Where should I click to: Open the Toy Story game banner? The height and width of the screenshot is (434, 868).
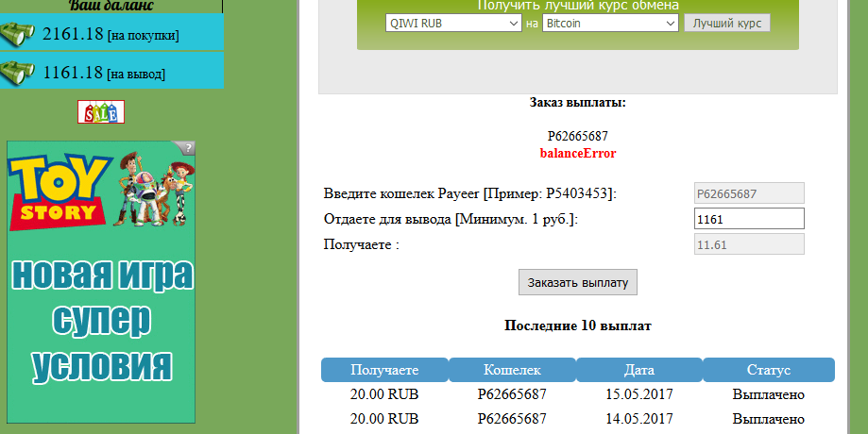coord(101,282)
